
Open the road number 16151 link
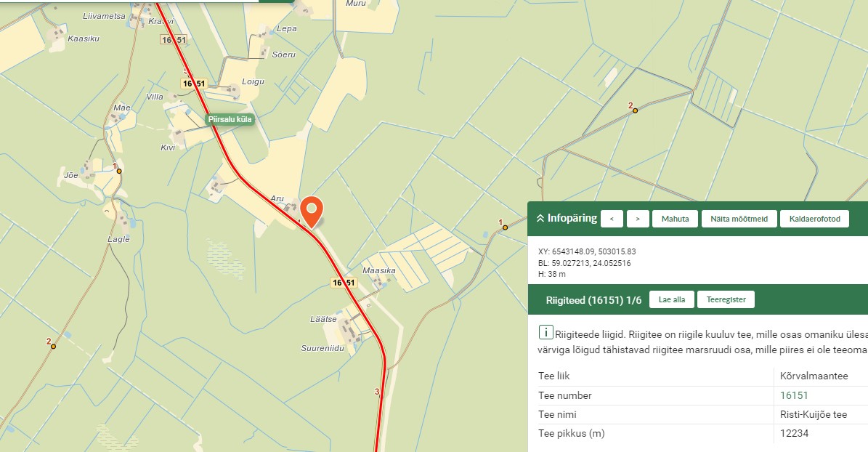point(794,395)
